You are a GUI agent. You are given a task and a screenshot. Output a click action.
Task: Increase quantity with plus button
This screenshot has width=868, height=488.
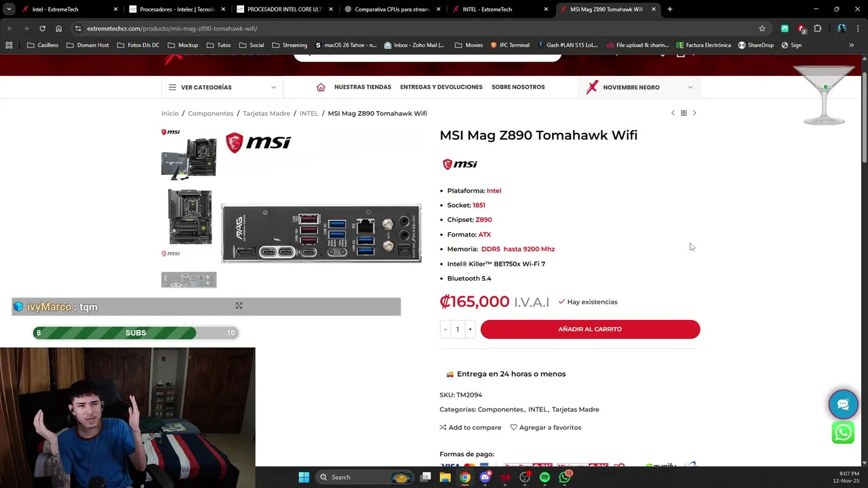(x=470, y=329)
